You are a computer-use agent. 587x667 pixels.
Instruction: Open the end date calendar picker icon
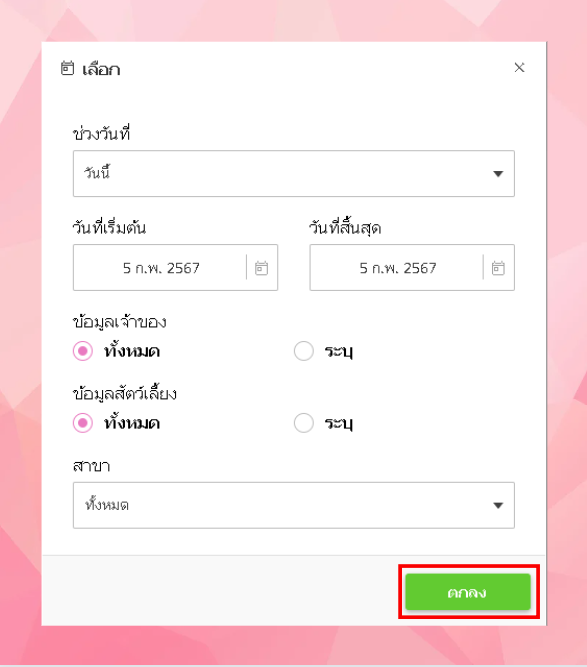(498, 268)
